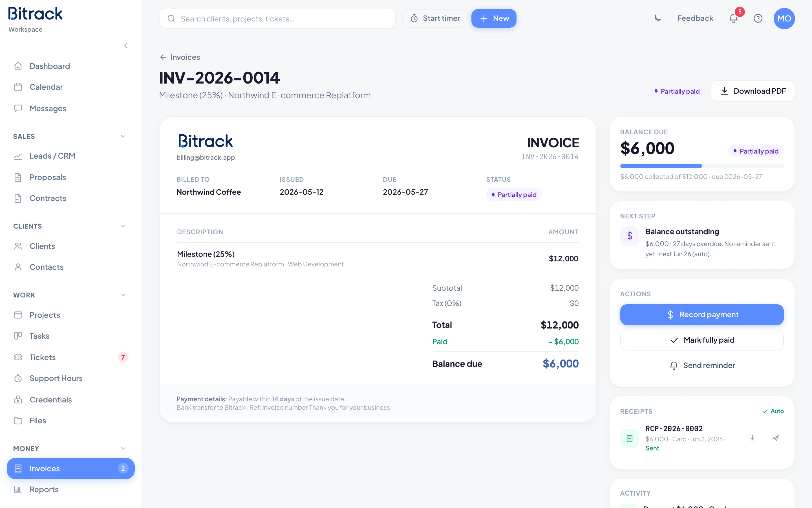Click the Auto label in Receipts
This screenshot has width=812, height=508.
tap(773, 411)
